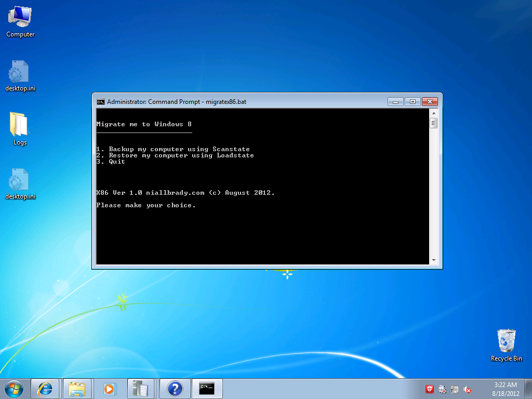This screenshot has width=532, height=399.
Task: Select the upper desktop.ini file icon
Action: pyautogui.click(x=20, y=76)
